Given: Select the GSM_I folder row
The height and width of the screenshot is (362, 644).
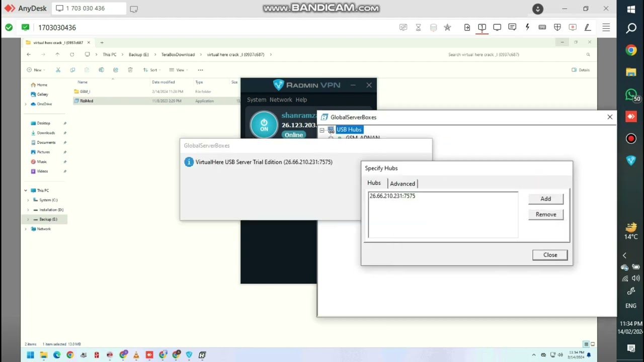Looking at the screenshot, I should pyautogui.click(x=156, y=92).
